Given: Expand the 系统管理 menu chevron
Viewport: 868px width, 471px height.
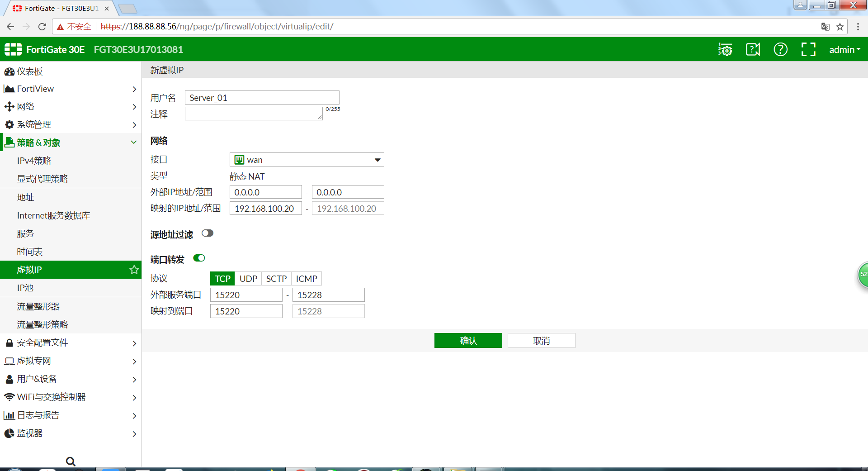Looking at the screenshot, I should click(134, 124).
